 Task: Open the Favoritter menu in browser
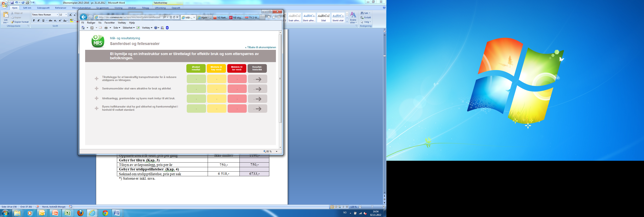[x=109, y=23]
